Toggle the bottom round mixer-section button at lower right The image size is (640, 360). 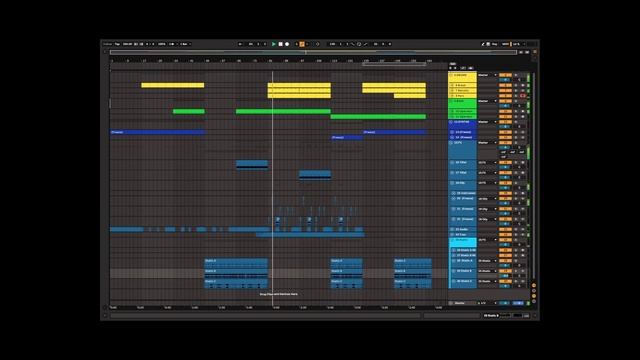pos(534,301)
